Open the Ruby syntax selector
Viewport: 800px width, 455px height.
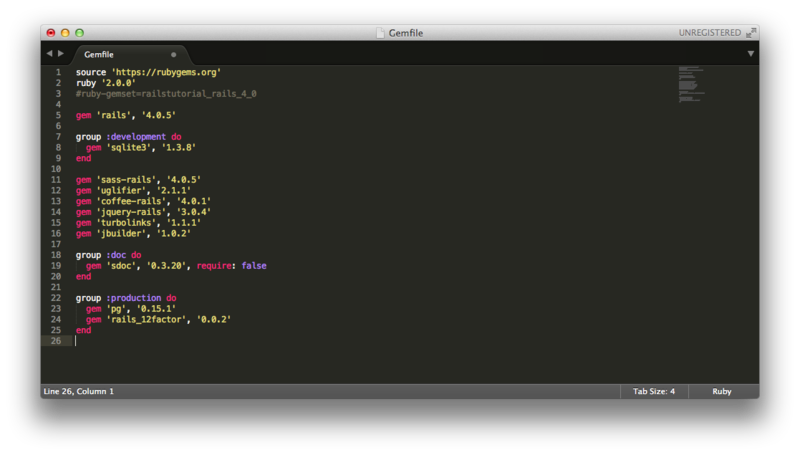[722, 391]
